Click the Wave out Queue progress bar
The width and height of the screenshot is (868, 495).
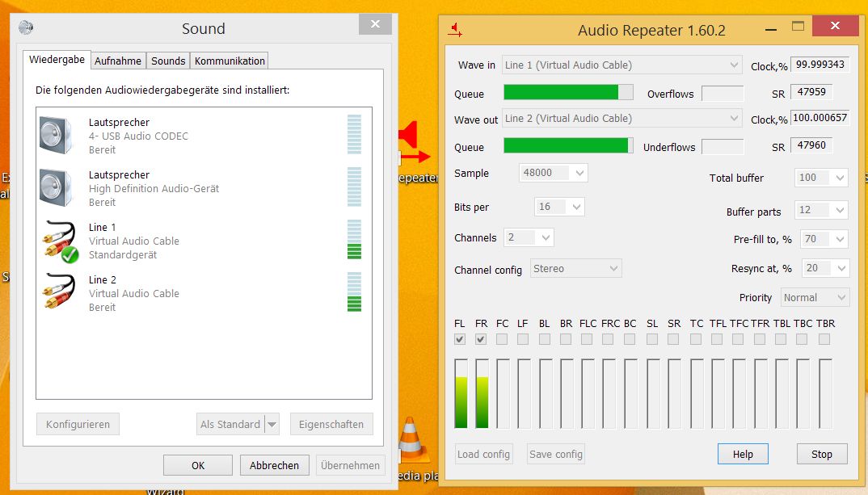coord(568,145)
